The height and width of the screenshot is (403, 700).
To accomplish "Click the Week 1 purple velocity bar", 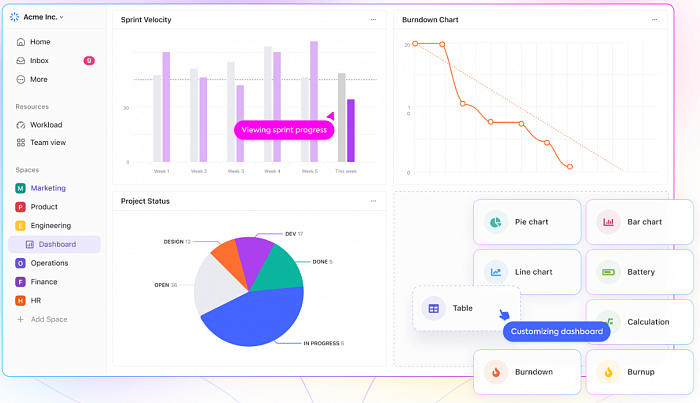I will [x=166, y=107].
